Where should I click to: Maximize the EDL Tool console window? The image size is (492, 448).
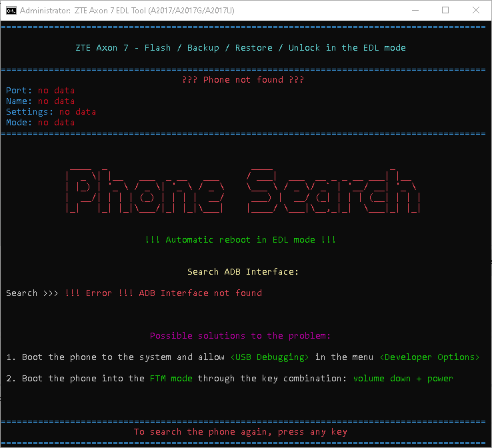pyautogui.click(x=445, y=11)
